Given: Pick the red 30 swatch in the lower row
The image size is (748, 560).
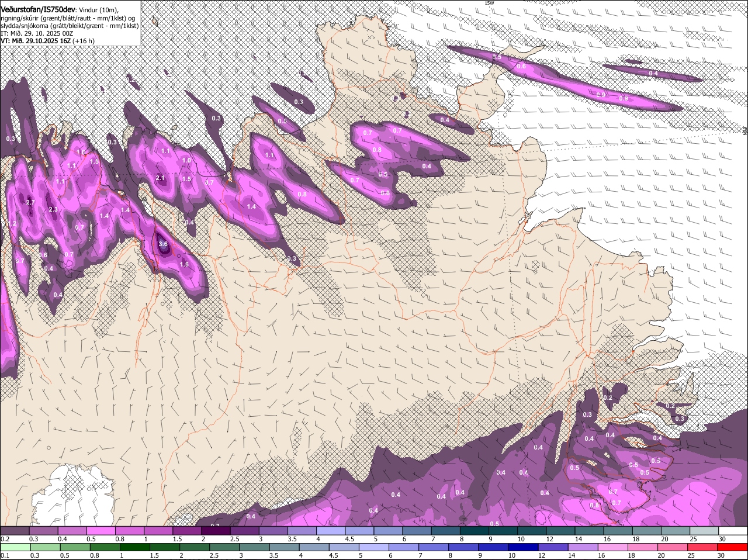Looking at the screenshot, I should click(733, 547).
